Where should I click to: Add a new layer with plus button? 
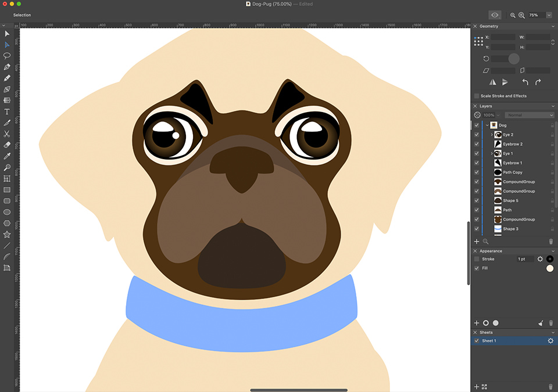[477, 242]
